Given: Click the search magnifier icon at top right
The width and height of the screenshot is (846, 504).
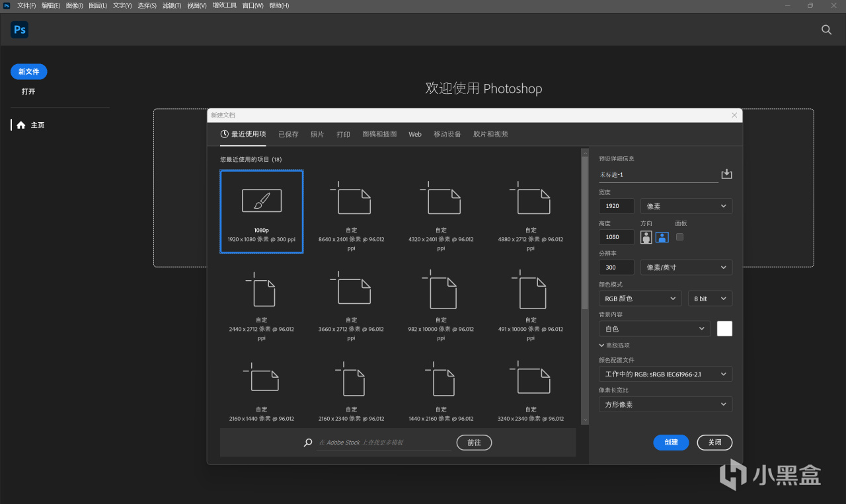Looking at the screenshot, I should click(x=826, y=30).
